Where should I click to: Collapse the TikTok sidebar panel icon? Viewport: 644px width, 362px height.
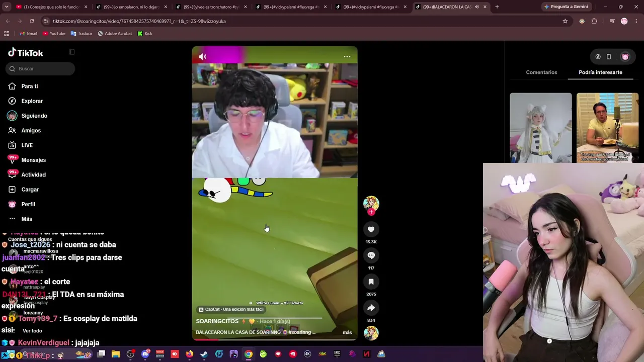click(x=72, y=52)
